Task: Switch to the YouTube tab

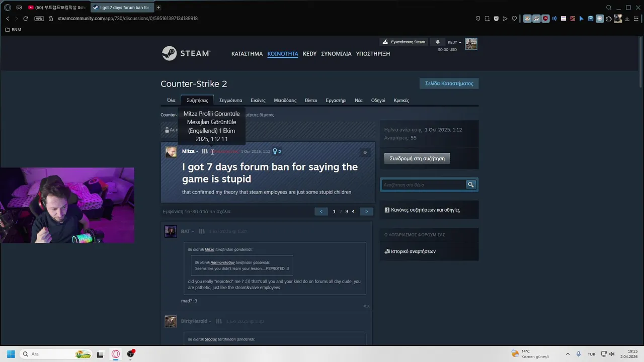Action: coord(56,8)
